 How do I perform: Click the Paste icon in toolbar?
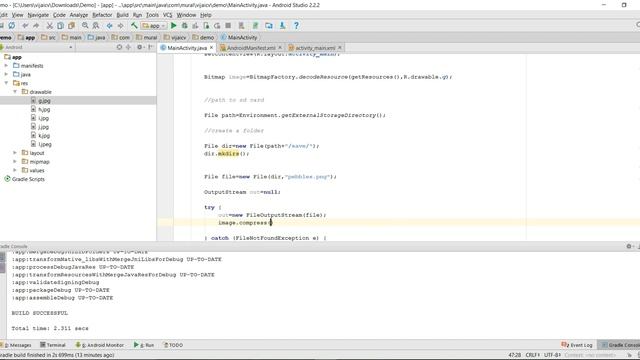click(x=71, y=25)
